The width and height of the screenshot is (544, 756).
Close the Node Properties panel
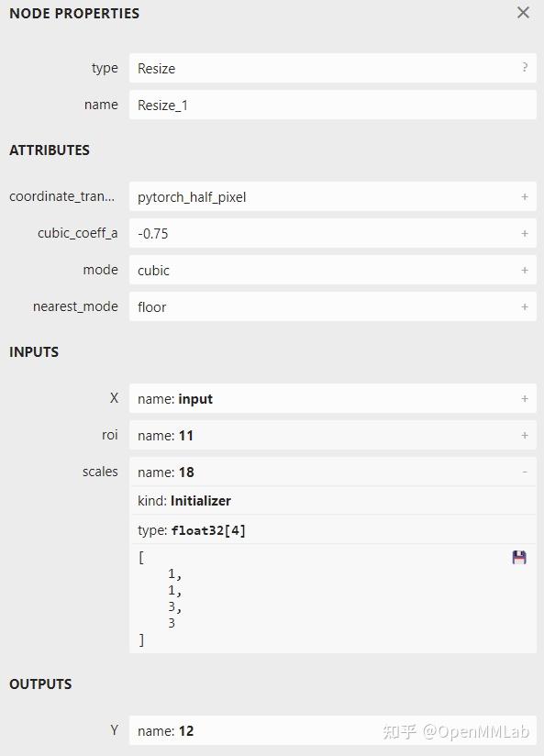coord(523,13)
